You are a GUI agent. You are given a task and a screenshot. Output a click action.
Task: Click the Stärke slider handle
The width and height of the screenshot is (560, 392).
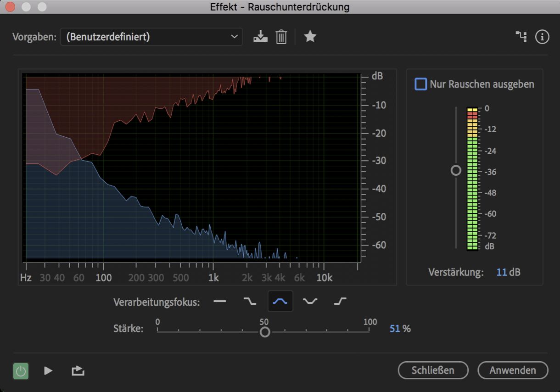point(265,332)
